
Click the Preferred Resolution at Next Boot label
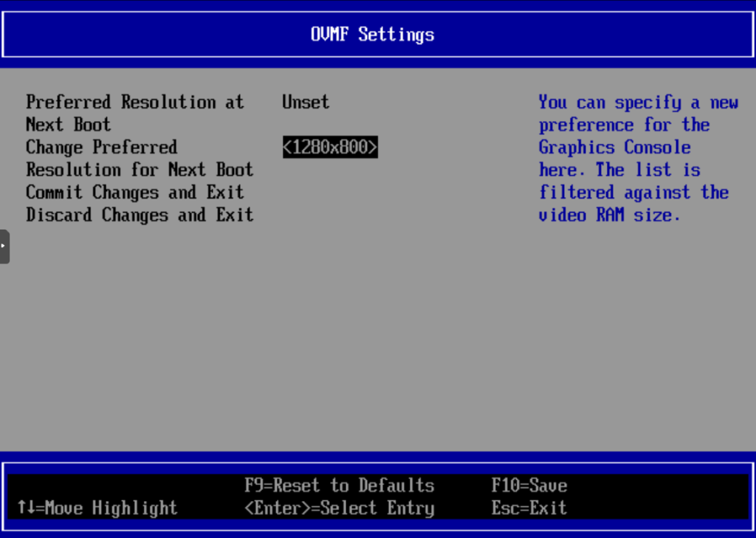pos(135,114)
